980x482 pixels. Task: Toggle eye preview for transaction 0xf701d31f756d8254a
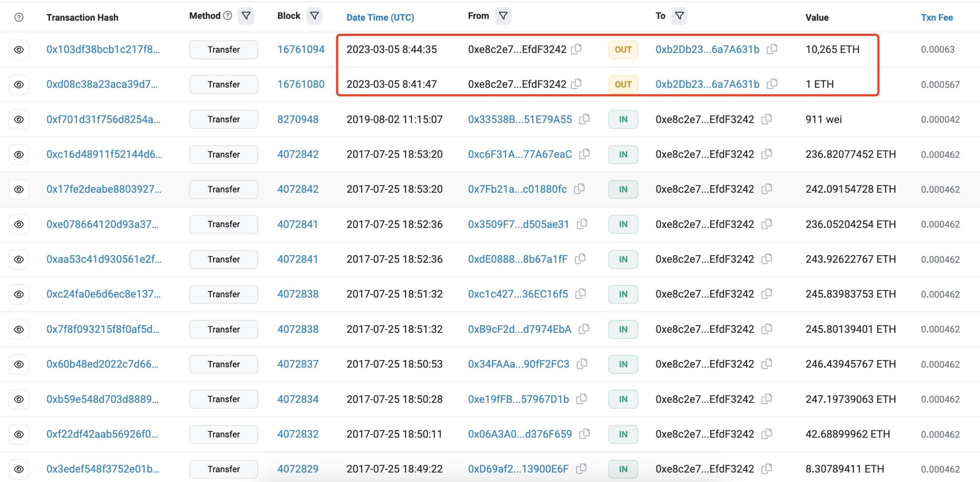[x=19, y=119]
